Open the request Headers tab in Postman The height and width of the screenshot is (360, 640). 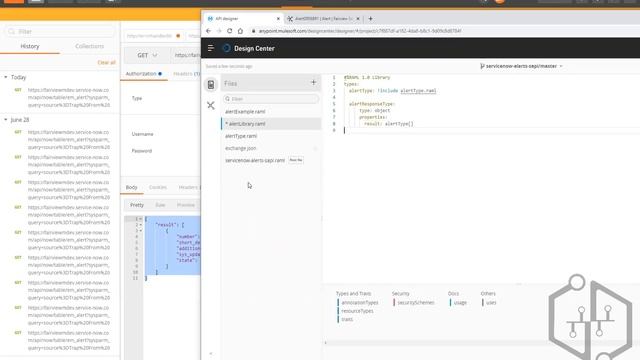point(186,74)
